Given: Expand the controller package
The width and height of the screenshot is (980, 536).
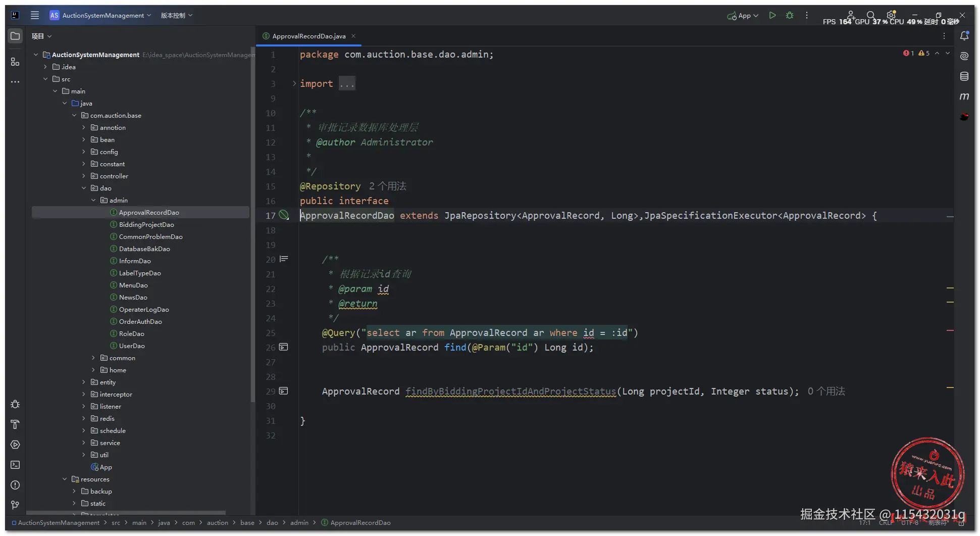Looking at the screenshot, I should [x=84, y=176].
